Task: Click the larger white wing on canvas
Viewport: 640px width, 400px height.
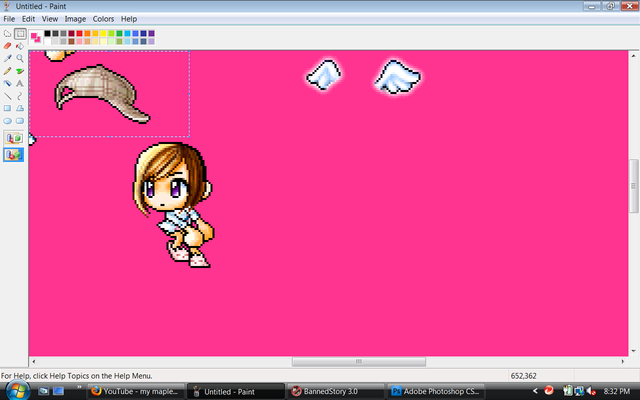Action: [398, 77]
